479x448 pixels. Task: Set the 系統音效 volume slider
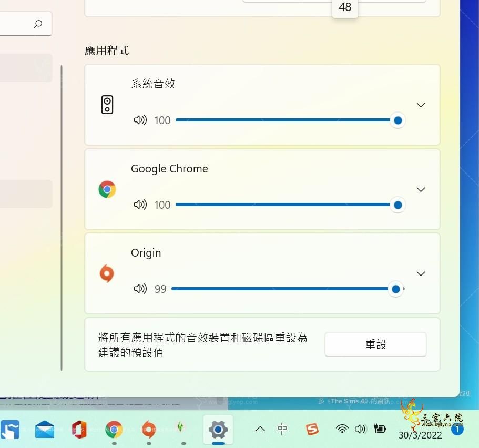coord(290,120)
